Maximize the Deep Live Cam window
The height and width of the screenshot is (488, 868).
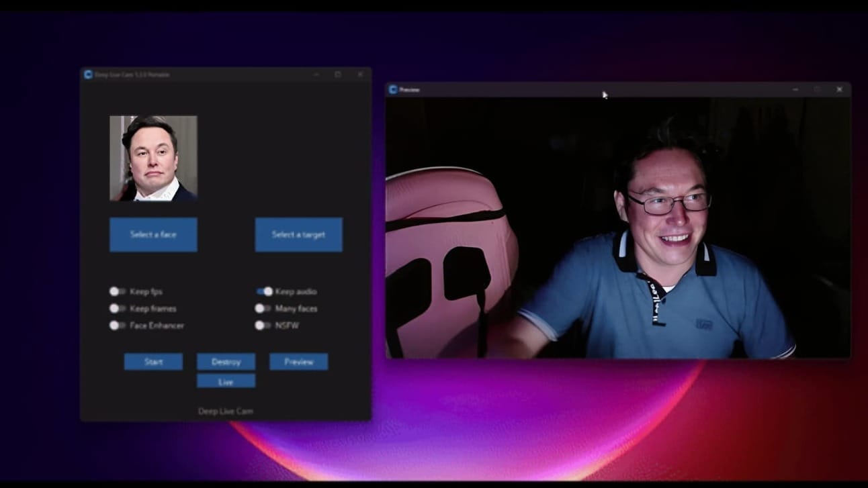(x=338, y=75)
